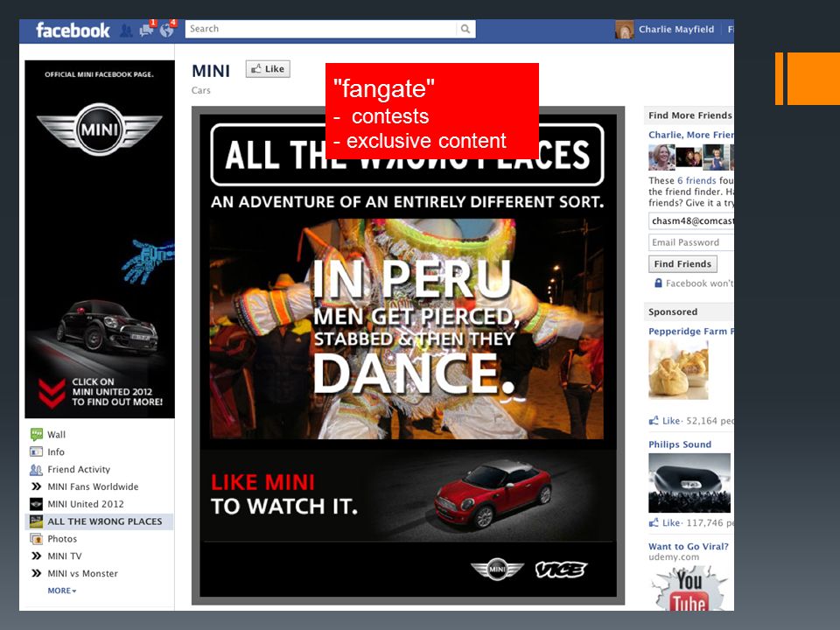The width and height of the screenshot is (840, 630).
Task: Click inside the Search field
Action: (320, 29)
